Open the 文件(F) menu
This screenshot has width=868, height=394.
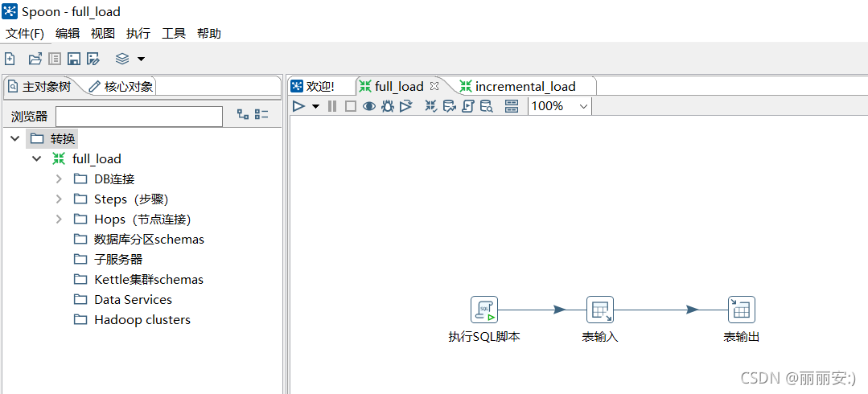point(25,33)
